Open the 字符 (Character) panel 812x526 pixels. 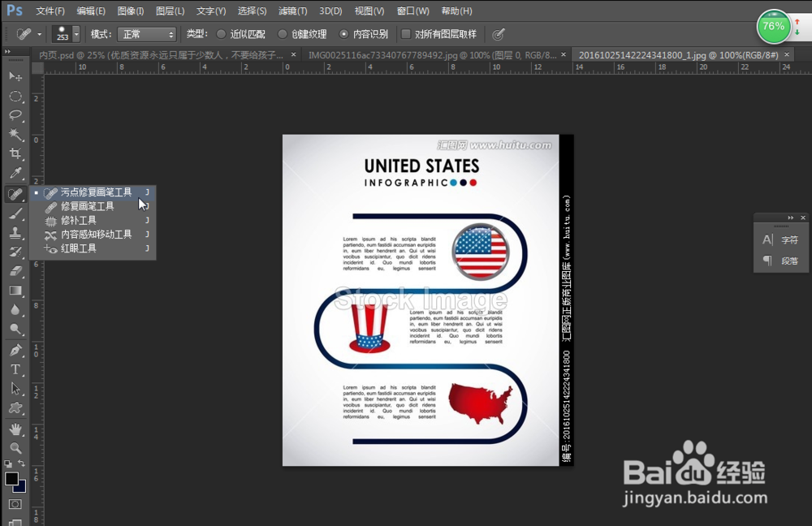781,239
